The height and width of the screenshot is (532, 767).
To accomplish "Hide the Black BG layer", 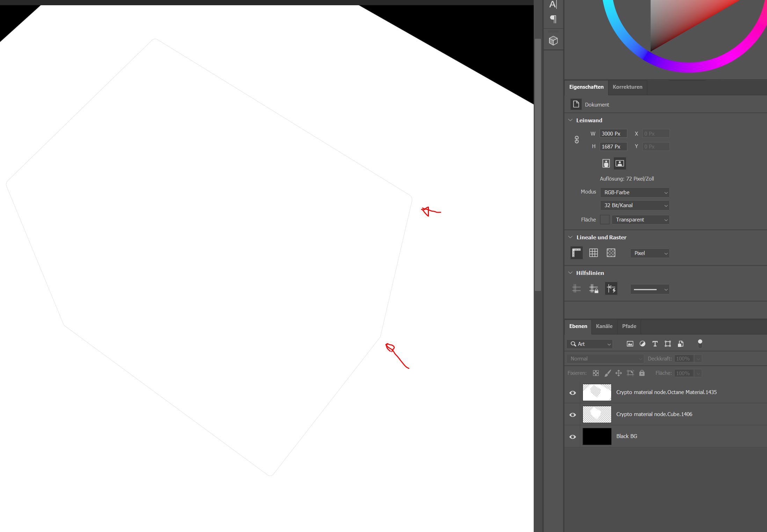I will pyautogui.click(x=572, y=437).
